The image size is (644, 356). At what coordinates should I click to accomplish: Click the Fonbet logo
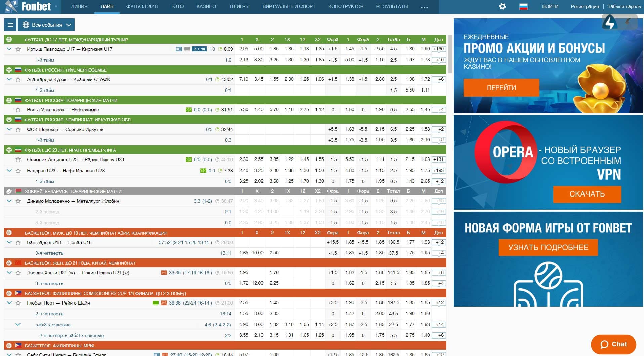pos(28,6)
